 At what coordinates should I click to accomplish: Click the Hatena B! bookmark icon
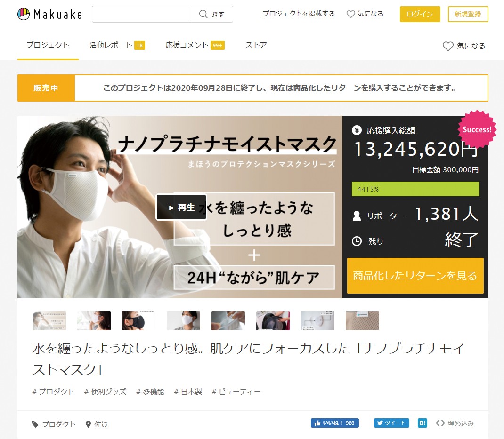pyautogui.click(x=422, y=423)
